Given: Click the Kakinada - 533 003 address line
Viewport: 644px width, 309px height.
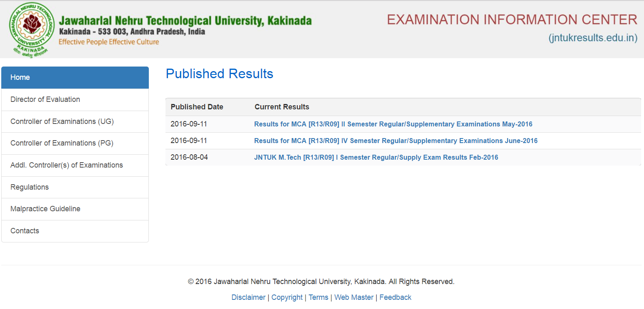Looking at the screenshot, I should 132,32.
